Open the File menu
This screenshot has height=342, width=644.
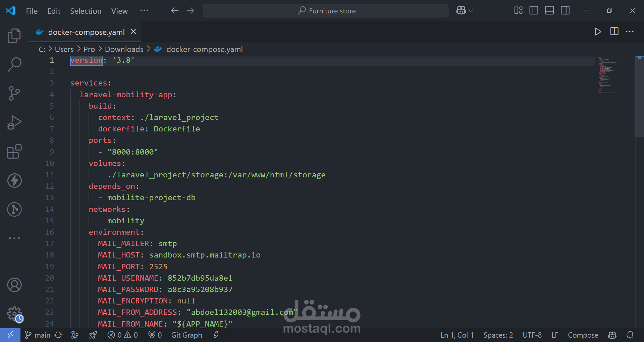click(32, 11)
